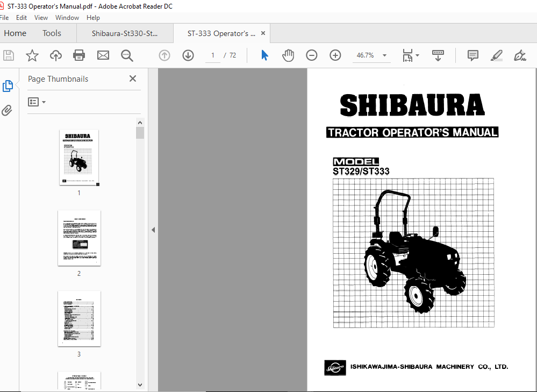Select page 1 thumbnail
Screen dimensions: 537x392
click(79, 157)
